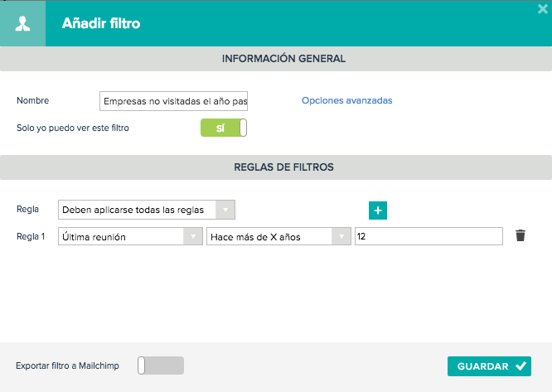Close the Añadir filtro dialog
The height and width of the screenshot is (392, 552).
(x=543, y=9)
